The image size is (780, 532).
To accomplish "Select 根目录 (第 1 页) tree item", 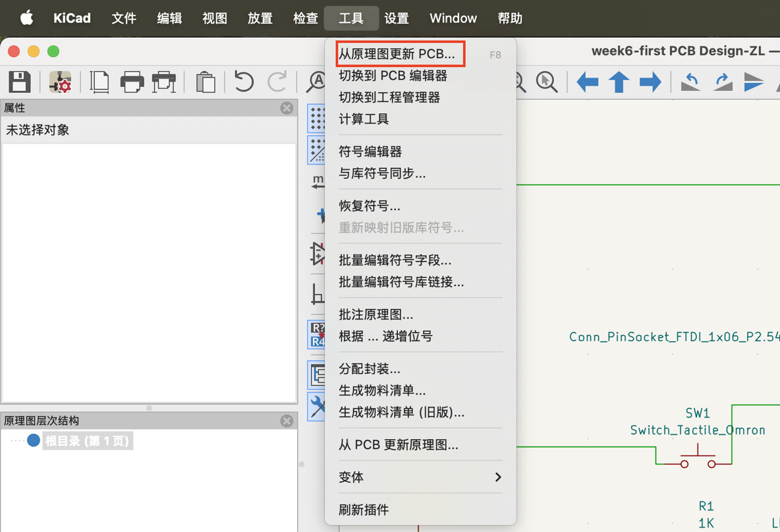I will 87,441.
